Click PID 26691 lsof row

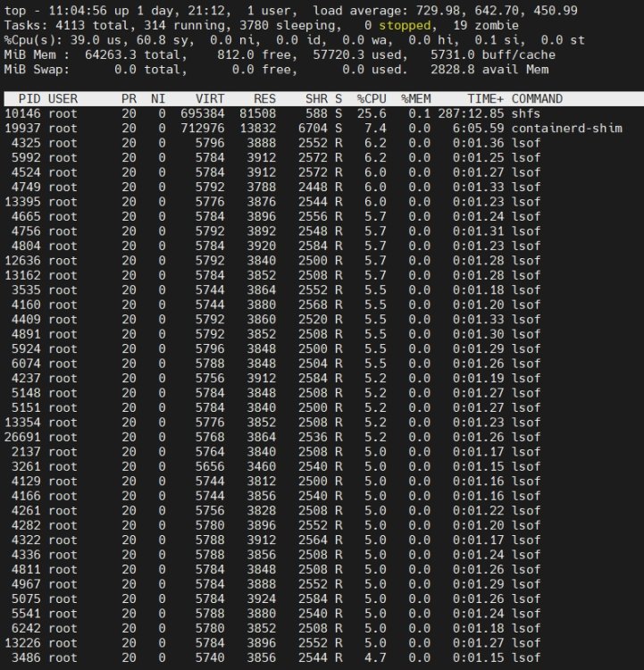(x=272, y=437)
